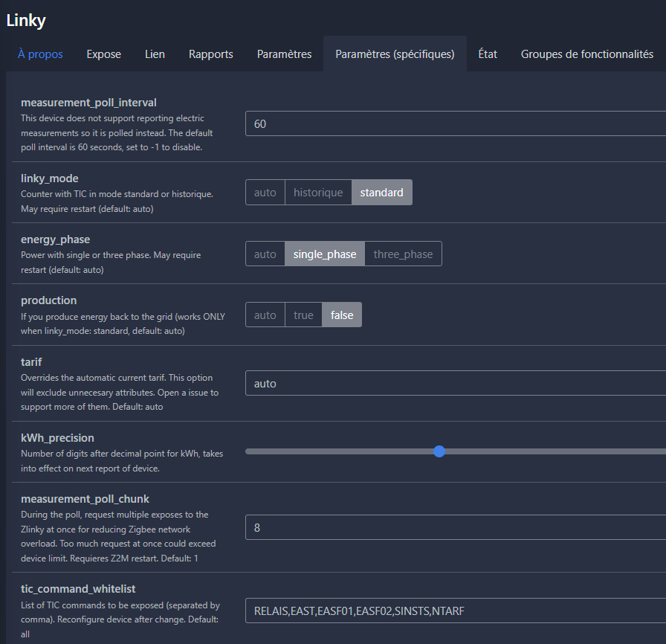666x644 pixels.
Task: Set linky_mode to auto
Action: (265, 193)
